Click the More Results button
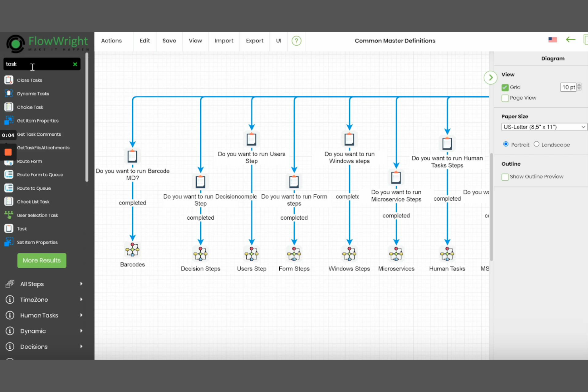588x392 pixels. (41, 260)
